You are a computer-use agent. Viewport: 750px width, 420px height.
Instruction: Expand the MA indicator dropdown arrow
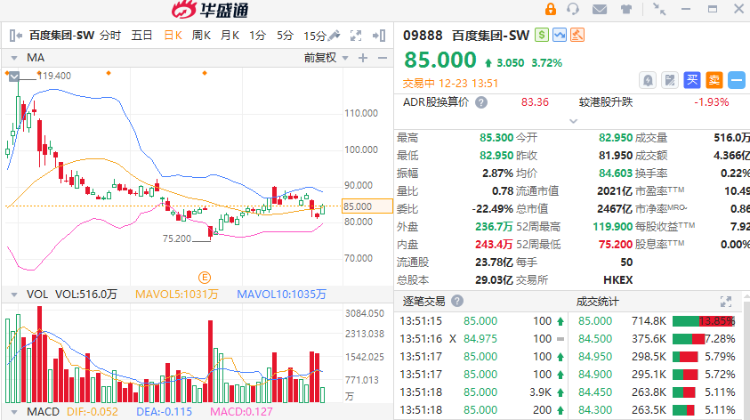click(14, 58)
